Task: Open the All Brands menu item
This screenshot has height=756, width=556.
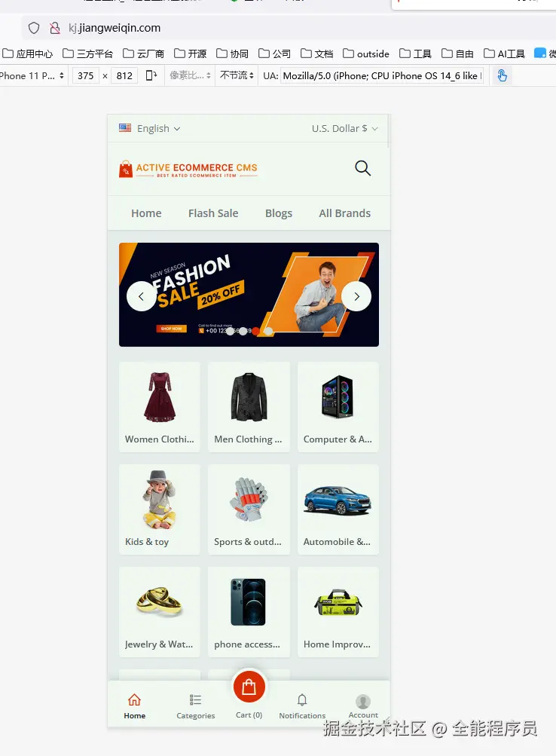Action: click(x=345, y=213)
